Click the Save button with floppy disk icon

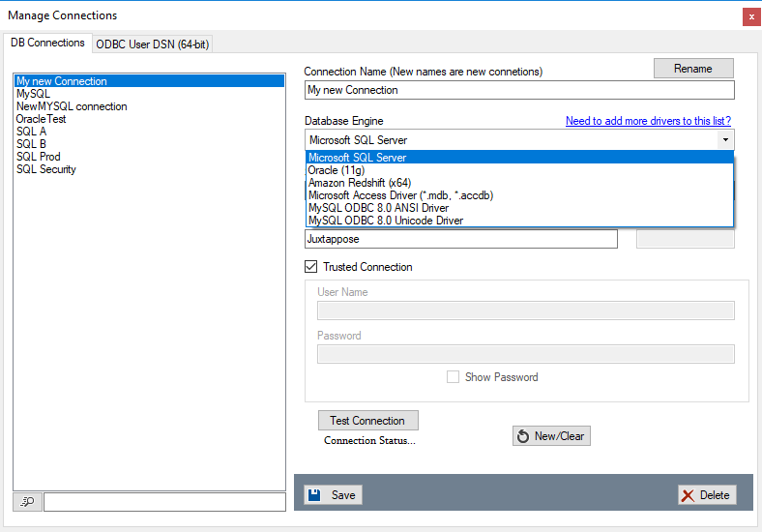pos(332,495)
